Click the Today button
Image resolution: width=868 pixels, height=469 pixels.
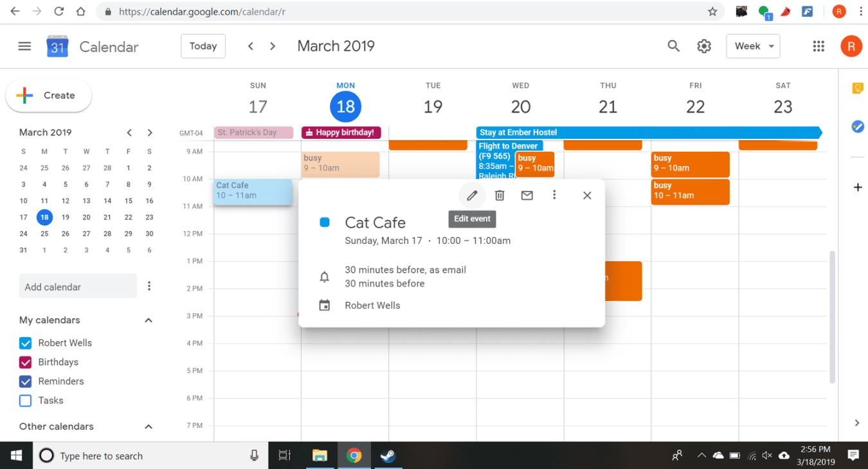(x=203, y=46)
